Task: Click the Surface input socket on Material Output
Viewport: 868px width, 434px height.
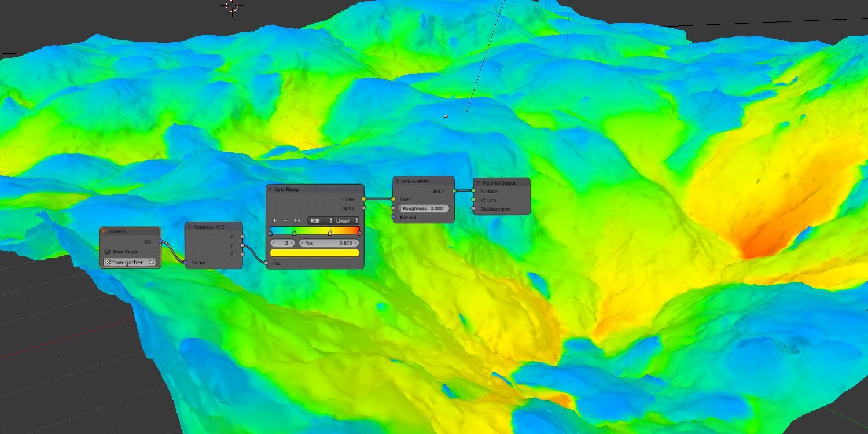Action: point(473,191)
